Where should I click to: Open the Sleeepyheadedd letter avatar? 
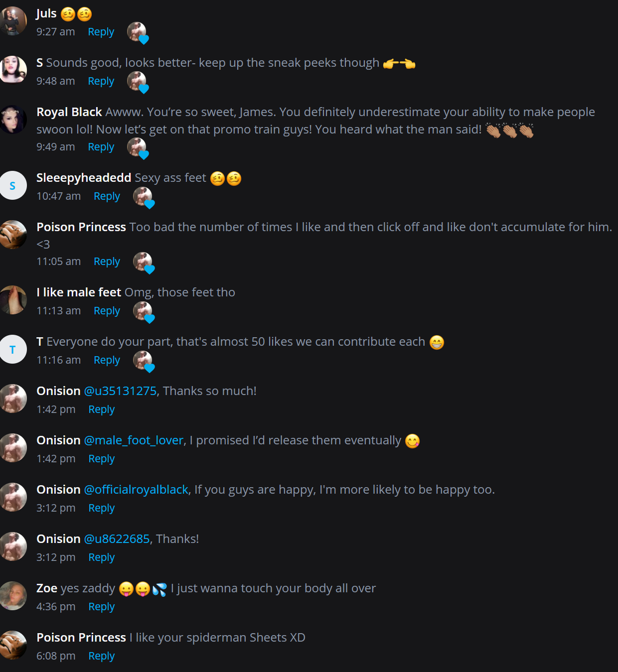[x=12, y=185]
